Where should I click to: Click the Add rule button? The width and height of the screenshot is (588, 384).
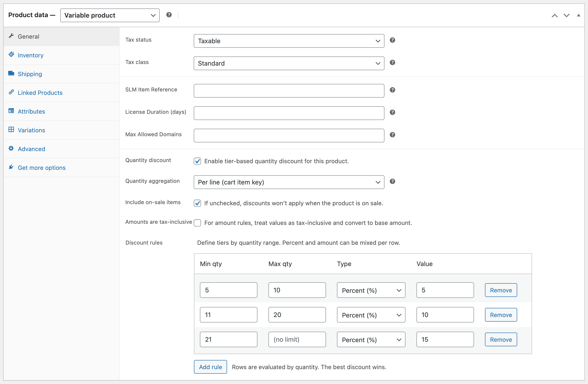pos(210,367)
